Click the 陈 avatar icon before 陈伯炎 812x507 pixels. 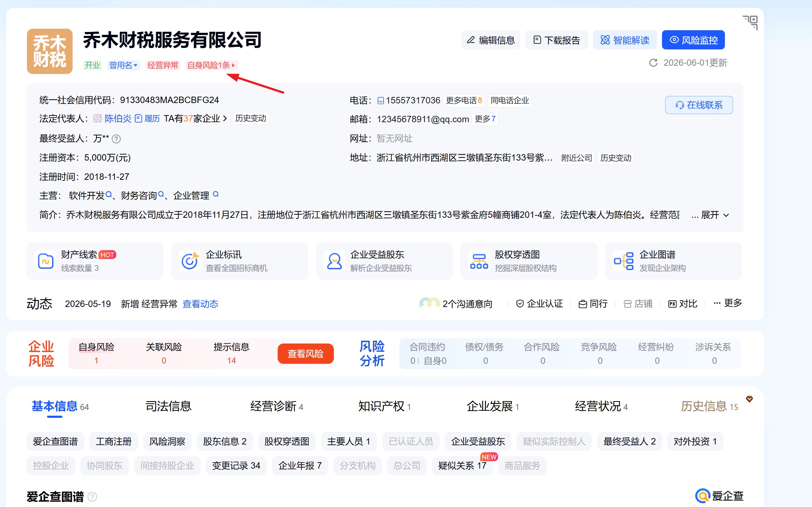pyautogui.click(x=98, y=118)
